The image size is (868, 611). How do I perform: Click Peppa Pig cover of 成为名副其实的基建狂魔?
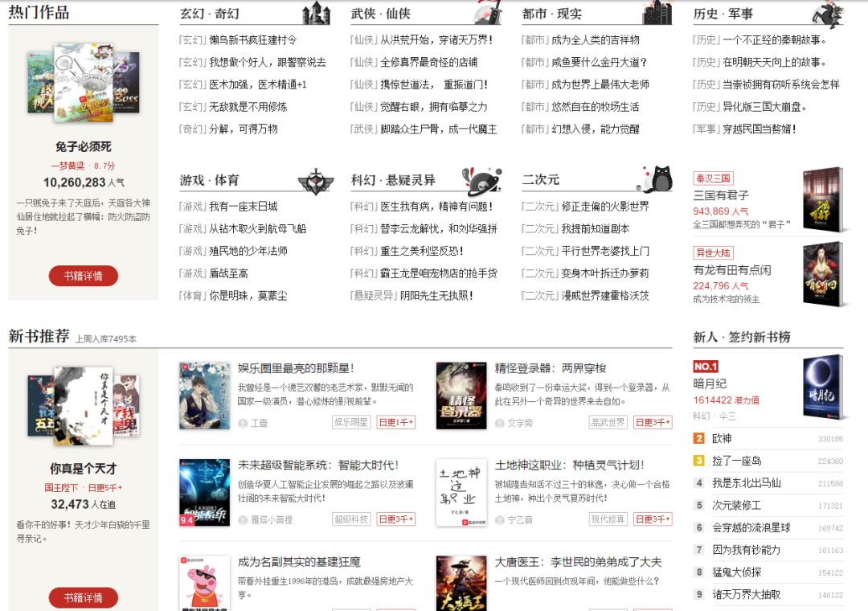(x=204, y=584)
